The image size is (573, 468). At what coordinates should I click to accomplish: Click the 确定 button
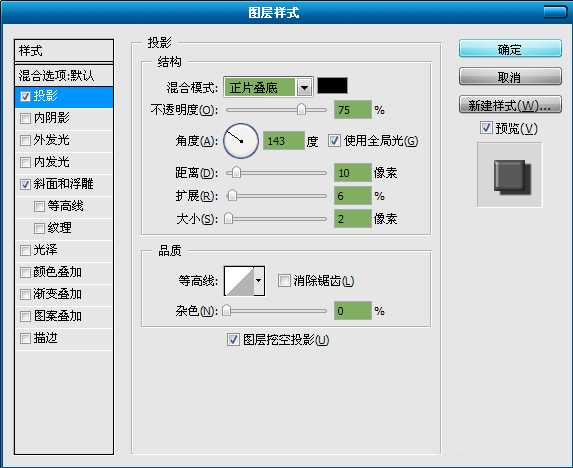(510, 49)
